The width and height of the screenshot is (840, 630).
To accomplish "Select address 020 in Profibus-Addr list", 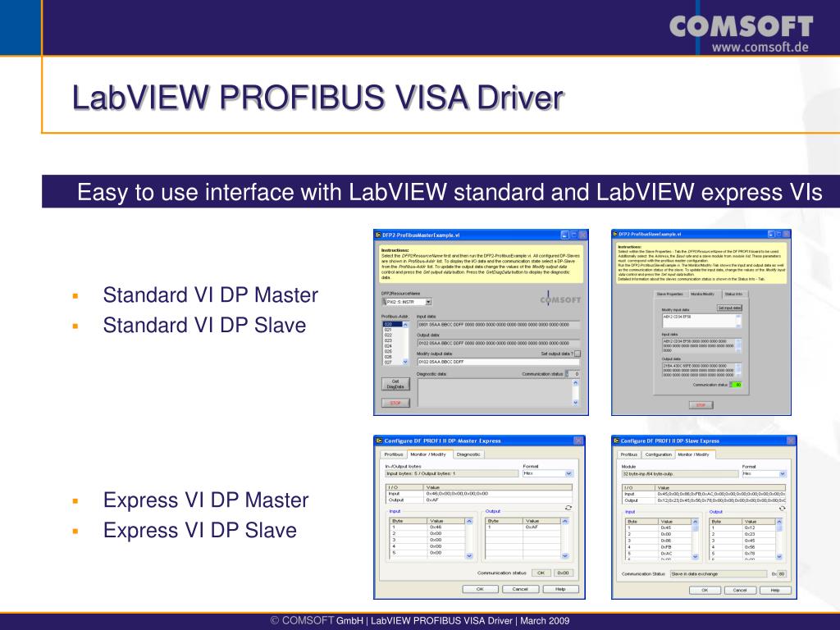I will click(393, 324).
